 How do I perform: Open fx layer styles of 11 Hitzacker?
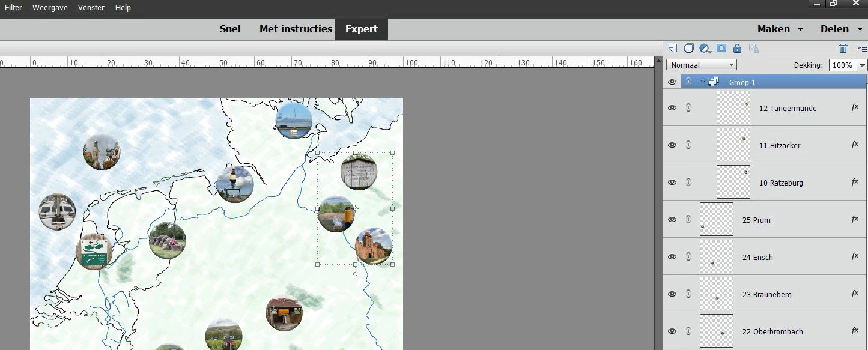coord(855,145)
